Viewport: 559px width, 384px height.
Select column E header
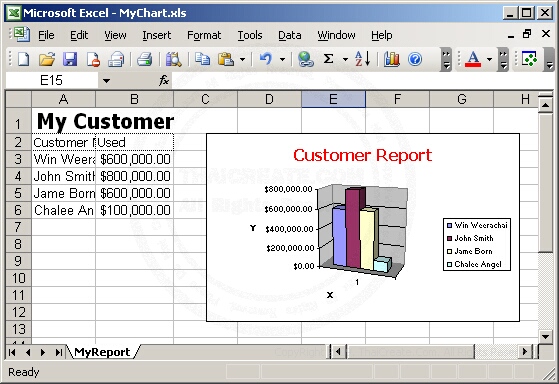click(333, 99)
